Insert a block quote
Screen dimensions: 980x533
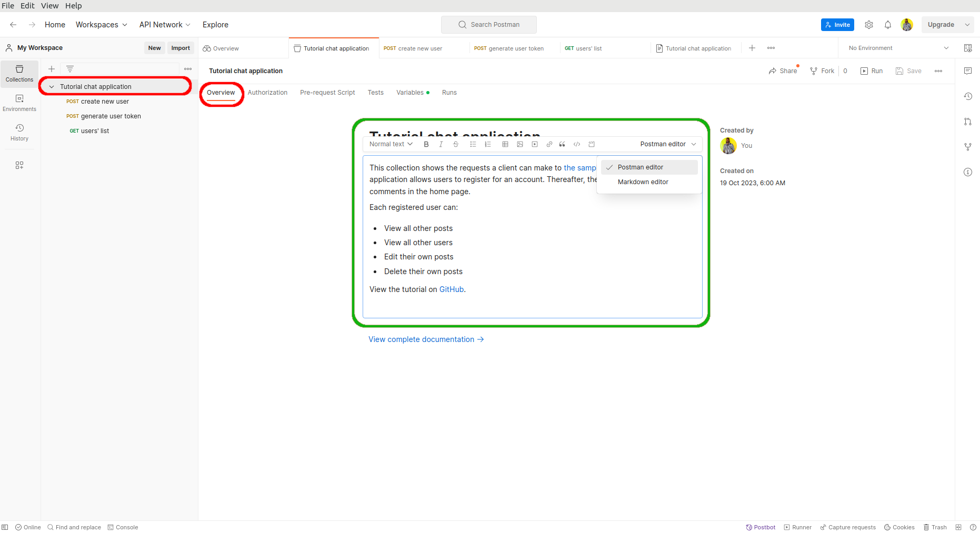point(562,144)
